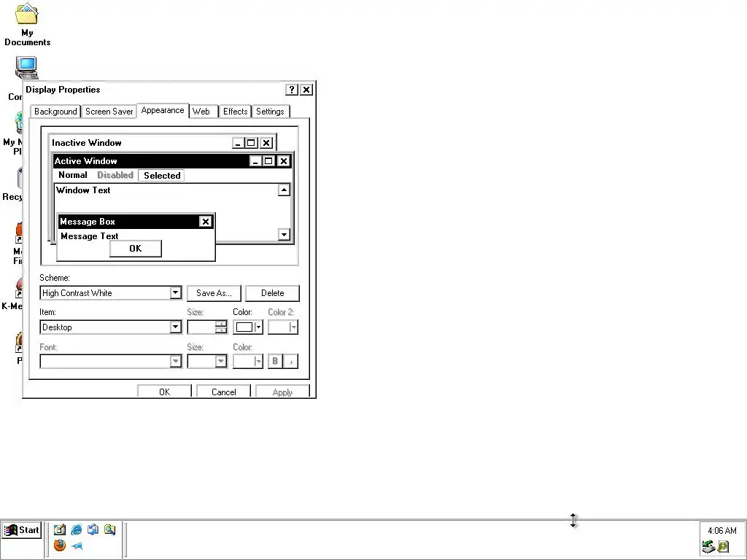Click the Save As... button

point(214,293)
